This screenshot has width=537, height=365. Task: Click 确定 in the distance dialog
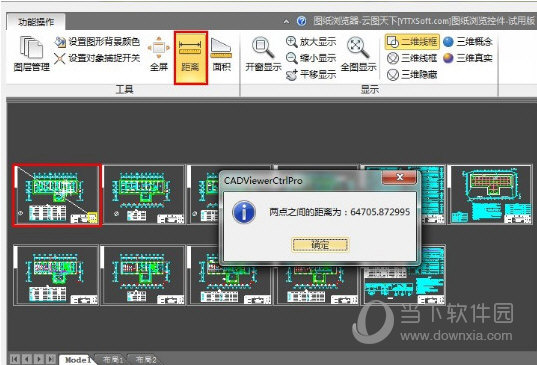click(x=320, y=245)
